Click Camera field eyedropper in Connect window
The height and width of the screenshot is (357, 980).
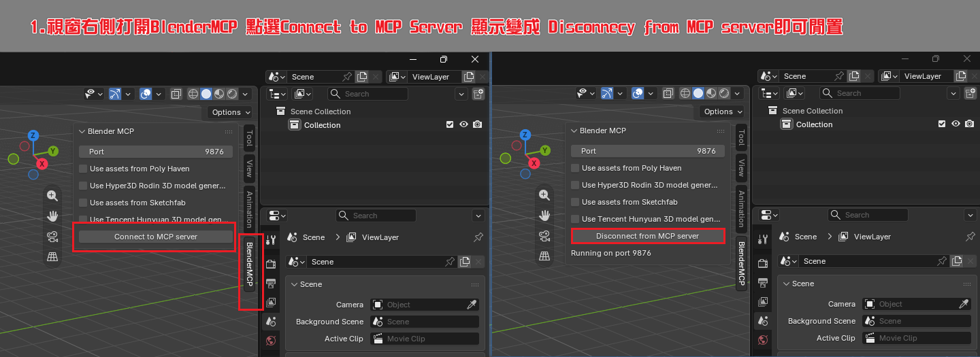(472, 305)
